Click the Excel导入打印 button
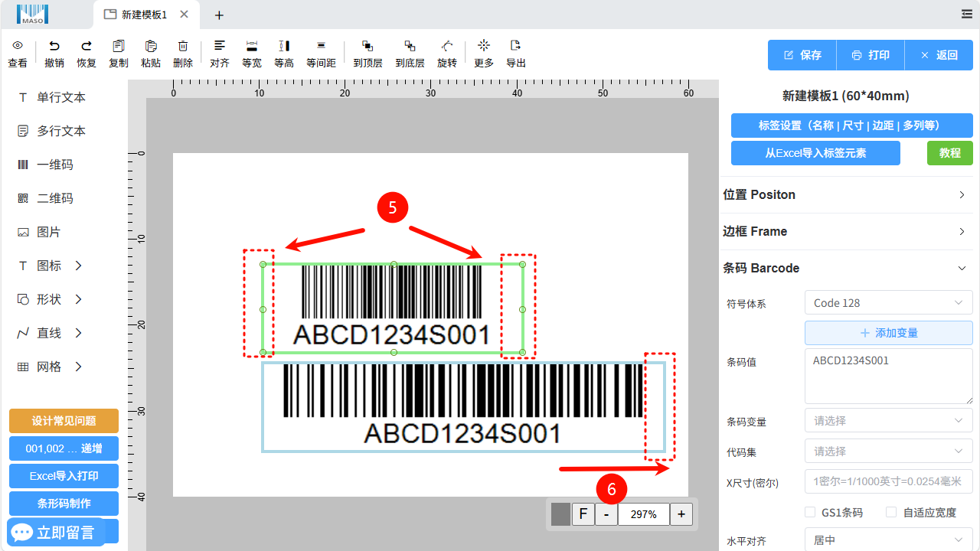 click(64, 476)
